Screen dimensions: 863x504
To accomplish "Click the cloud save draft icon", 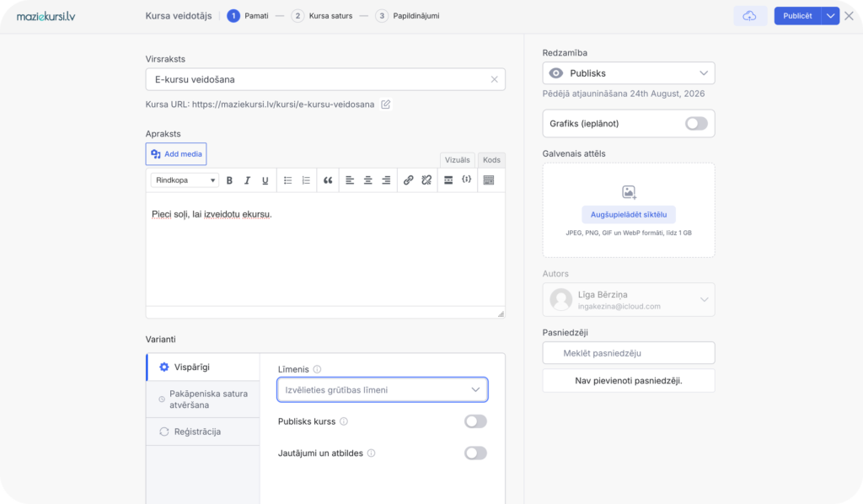I will (x=749, y=16).
